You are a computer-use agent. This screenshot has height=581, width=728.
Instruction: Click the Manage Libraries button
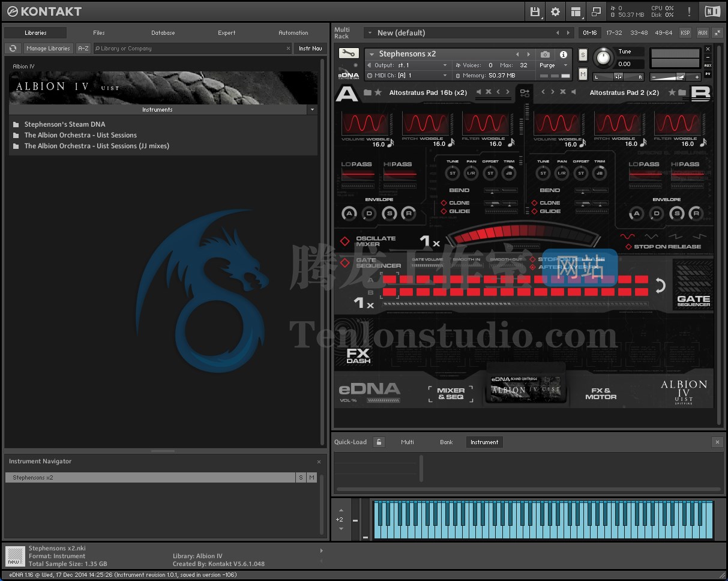coord(48,49)
